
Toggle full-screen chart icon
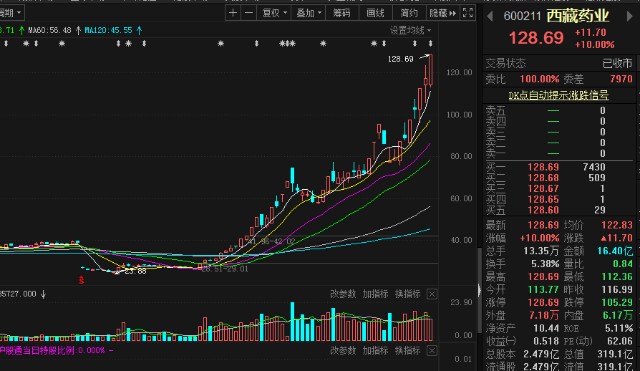(x=468, y=13)
